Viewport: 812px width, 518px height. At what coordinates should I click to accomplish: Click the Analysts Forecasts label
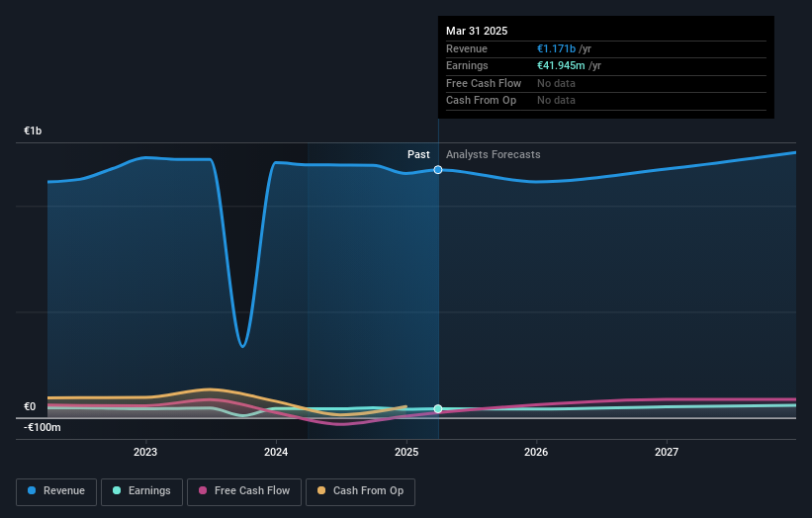(x=493, y=155)
